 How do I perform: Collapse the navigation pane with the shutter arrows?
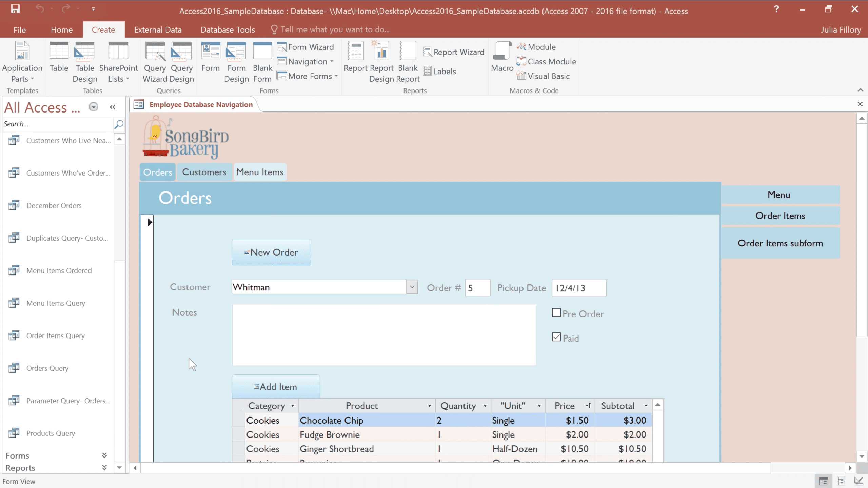coord(113,107)
